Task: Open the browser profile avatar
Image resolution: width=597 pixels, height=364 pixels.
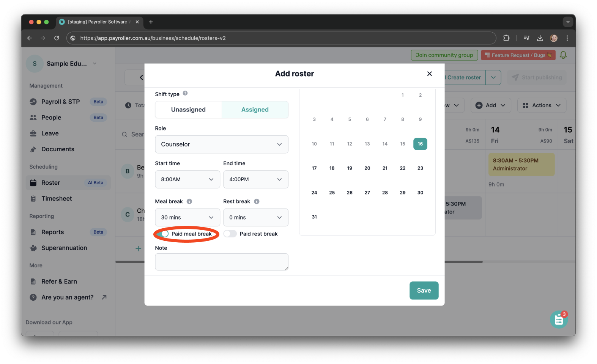Action: [554, 38]
